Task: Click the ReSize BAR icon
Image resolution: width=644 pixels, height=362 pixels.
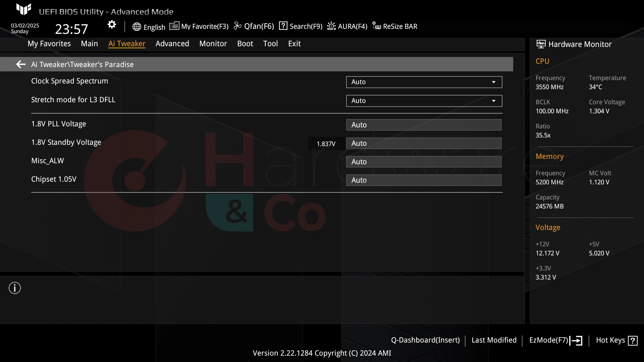Action: [377, 26]
